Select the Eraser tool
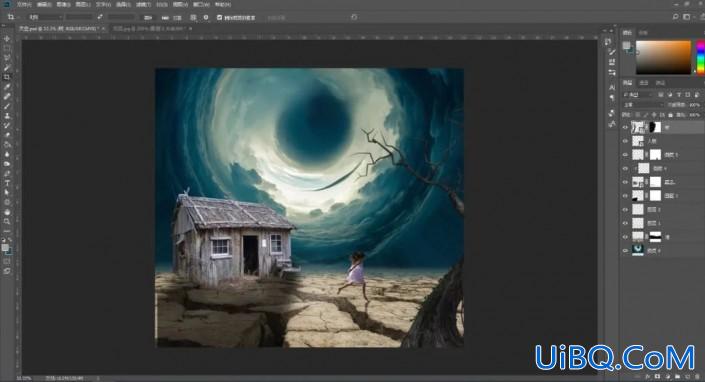This screenshot has width=705, height=382. 7,135
